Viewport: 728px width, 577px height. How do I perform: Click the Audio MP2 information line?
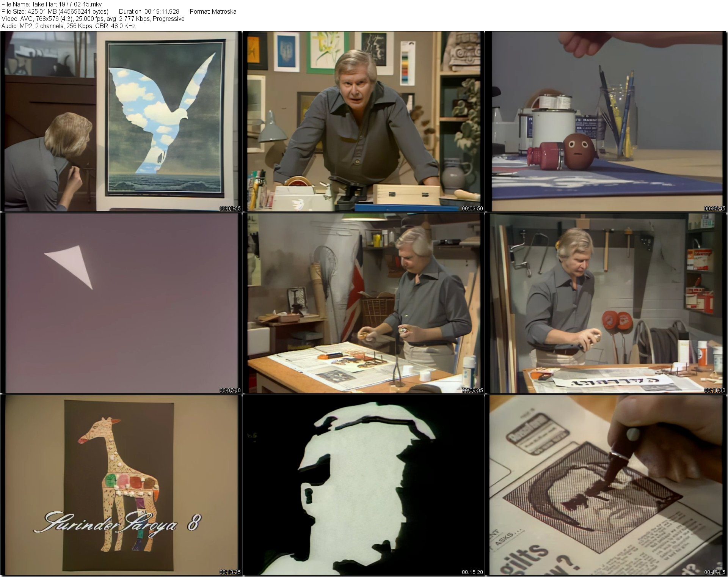68,26
